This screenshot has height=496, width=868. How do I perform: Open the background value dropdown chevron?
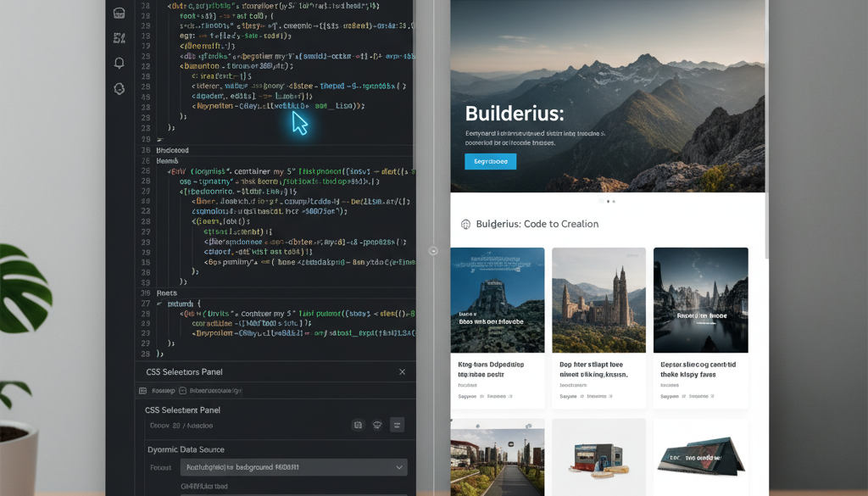[398, 467]
